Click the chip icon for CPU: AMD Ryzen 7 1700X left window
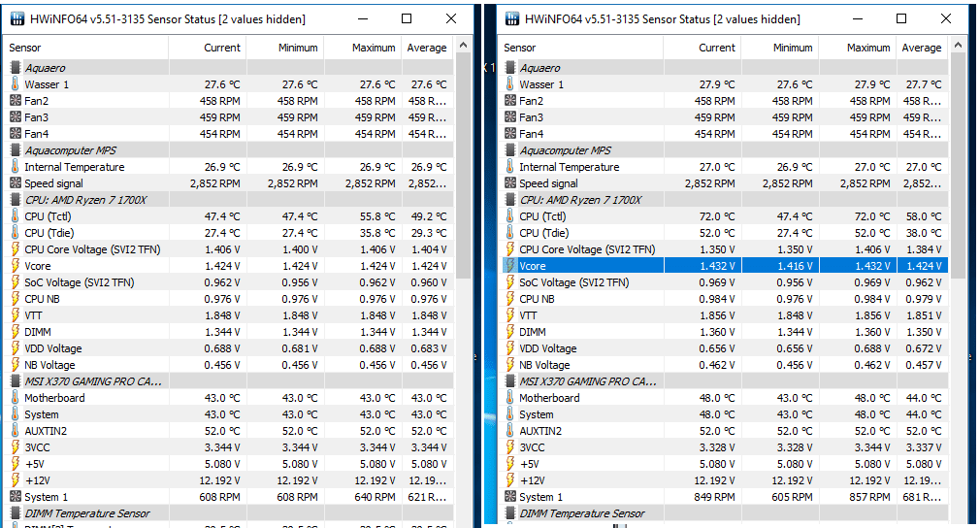980x528 pixels. (x=15, y=200)
